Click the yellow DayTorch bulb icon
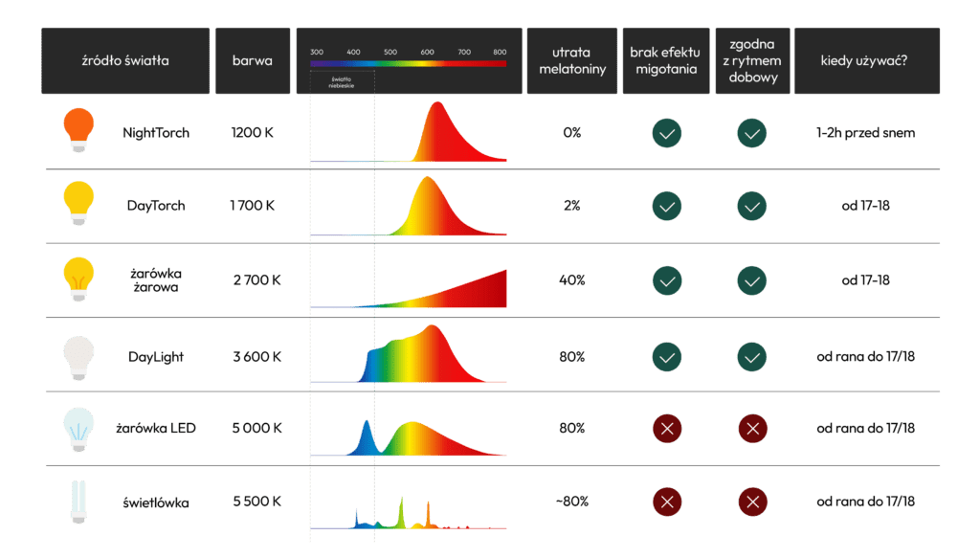The image size is (980, 558). [x=78, y=203]
